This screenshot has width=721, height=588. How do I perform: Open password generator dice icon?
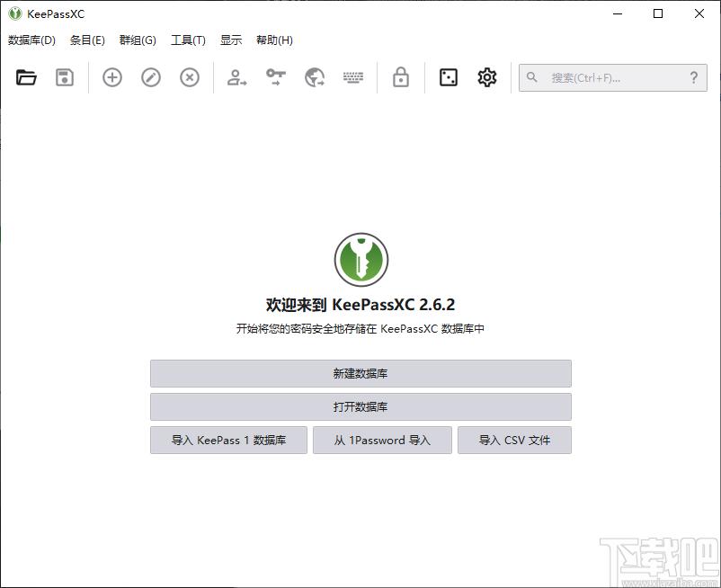tap(449, 77)
